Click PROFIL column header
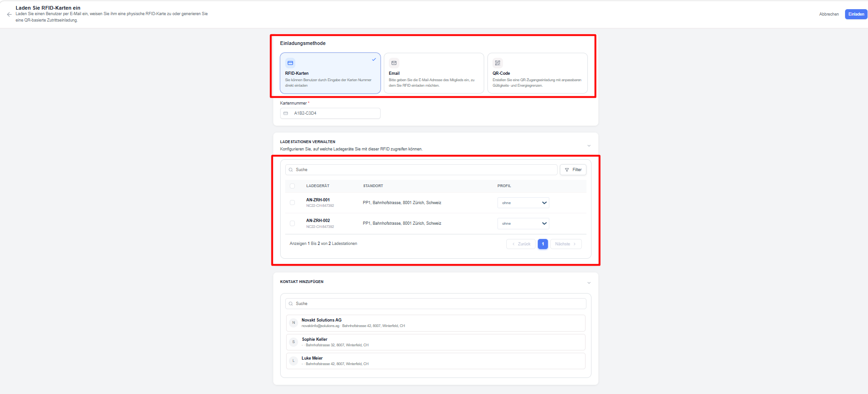Image resolution: width=868 pixels, height=394 pixels. click(x=504, y=186)
